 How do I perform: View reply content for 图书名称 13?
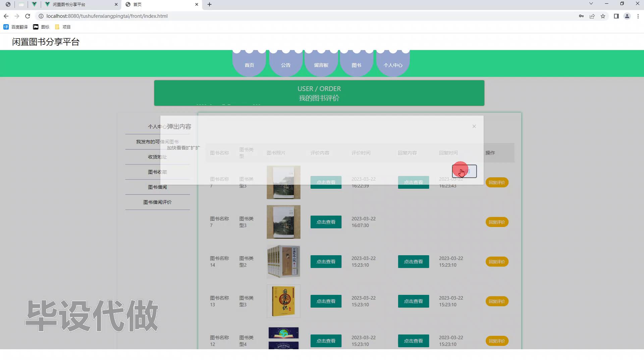tap(413, 301)
